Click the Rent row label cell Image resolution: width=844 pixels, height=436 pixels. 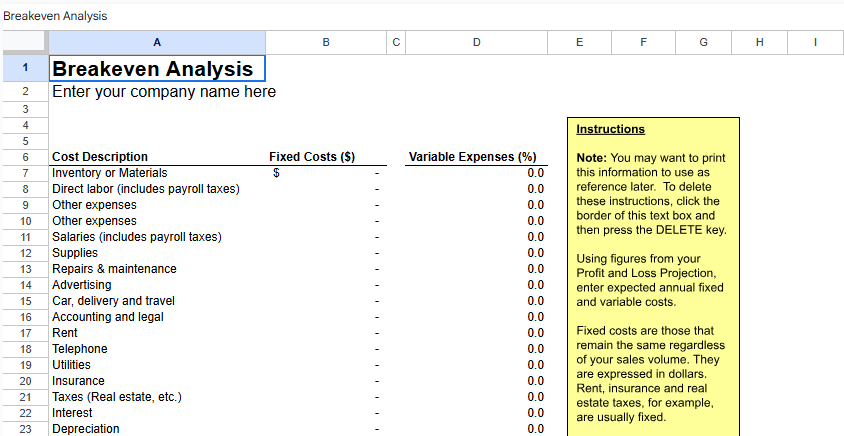[x=66, y=333]
